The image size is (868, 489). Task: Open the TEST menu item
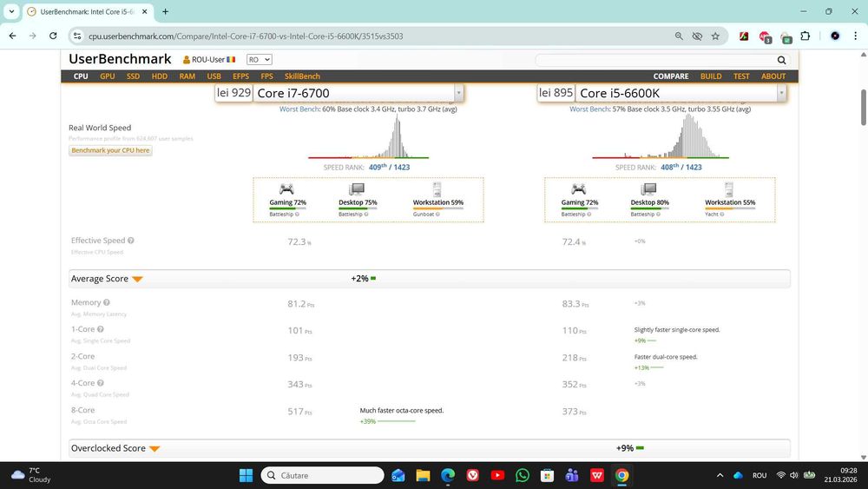(x=741, y=76)
